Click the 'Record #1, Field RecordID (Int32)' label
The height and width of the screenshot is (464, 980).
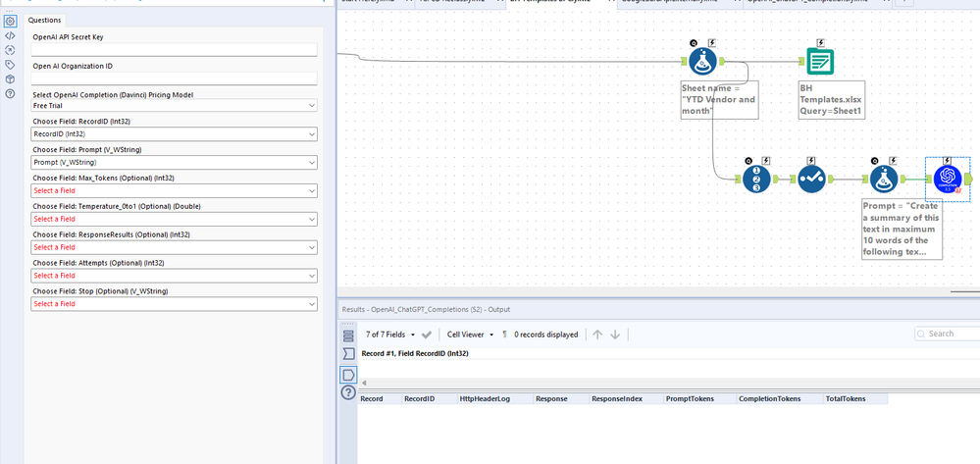415,353
